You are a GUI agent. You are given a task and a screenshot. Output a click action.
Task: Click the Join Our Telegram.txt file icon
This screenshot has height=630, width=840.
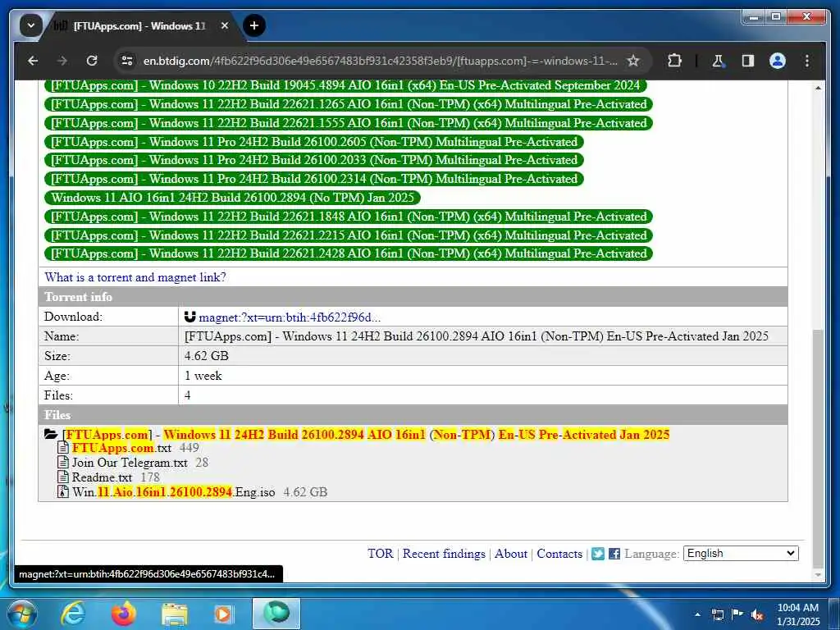pyautogui.click(x=63, y=462)
